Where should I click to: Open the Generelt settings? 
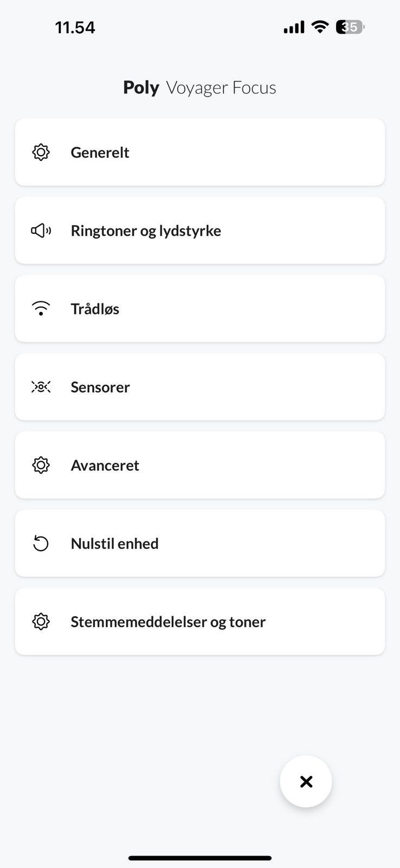coord(199,152)
